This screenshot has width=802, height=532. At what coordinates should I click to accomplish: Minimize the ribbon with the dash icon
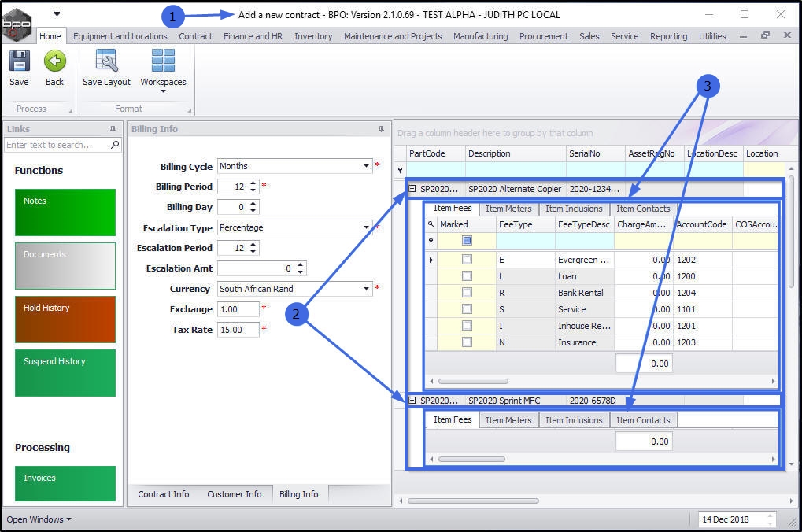(x=743, y=36)
